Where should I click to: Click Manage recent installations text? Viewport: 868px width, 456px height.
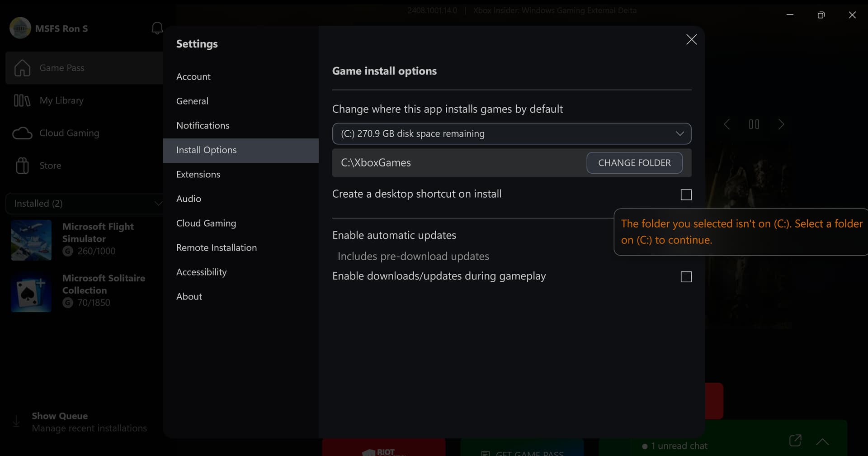[x=89, y=428]
